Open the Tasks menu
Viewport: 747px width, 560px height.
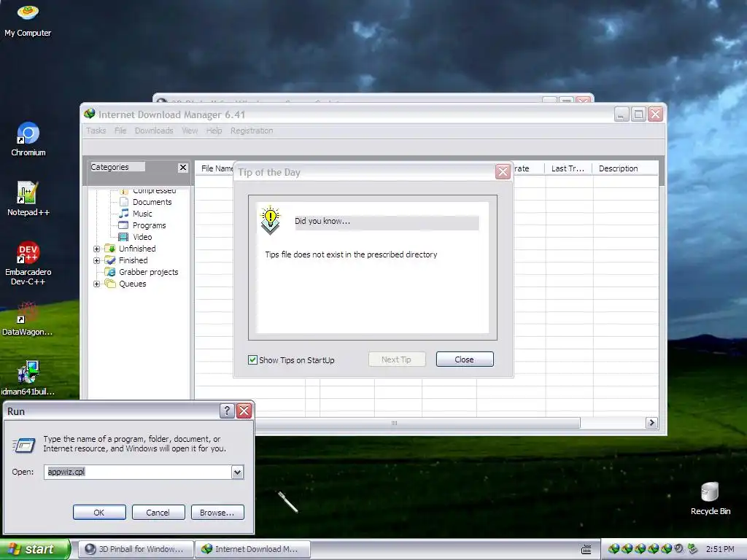point(96,131)
